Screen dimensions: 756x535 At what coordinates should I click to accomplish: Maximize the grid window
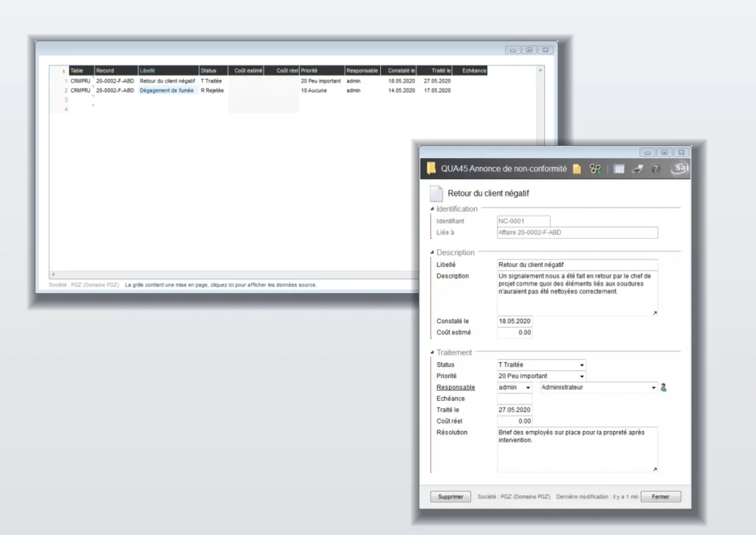(x=529, y=49)
